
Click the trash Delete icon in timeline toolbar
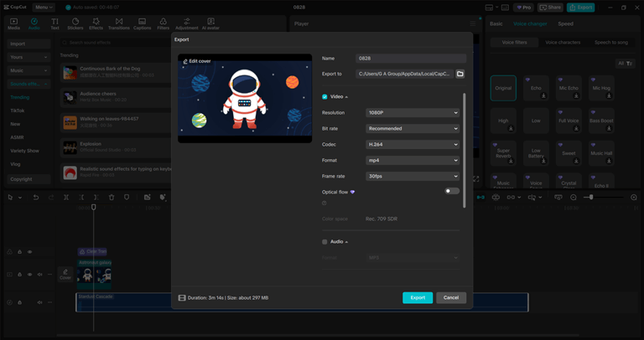[112, 198]
